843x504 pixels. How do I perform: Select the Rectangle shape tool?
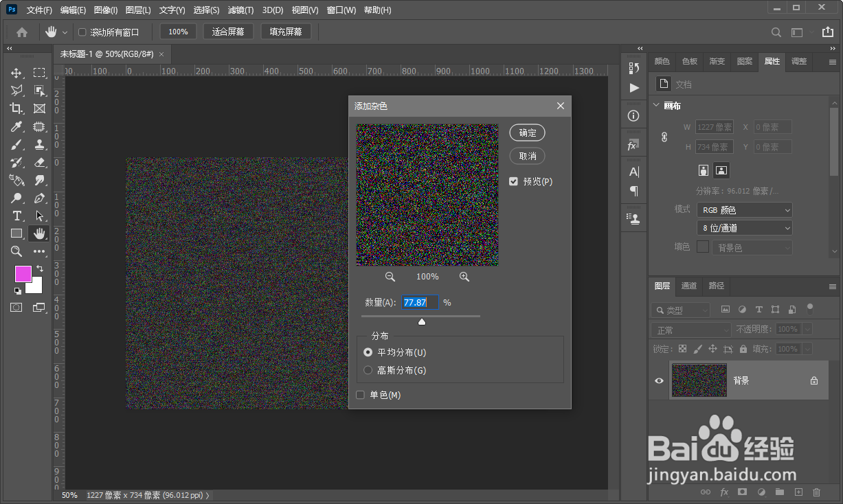click(16, 233)
